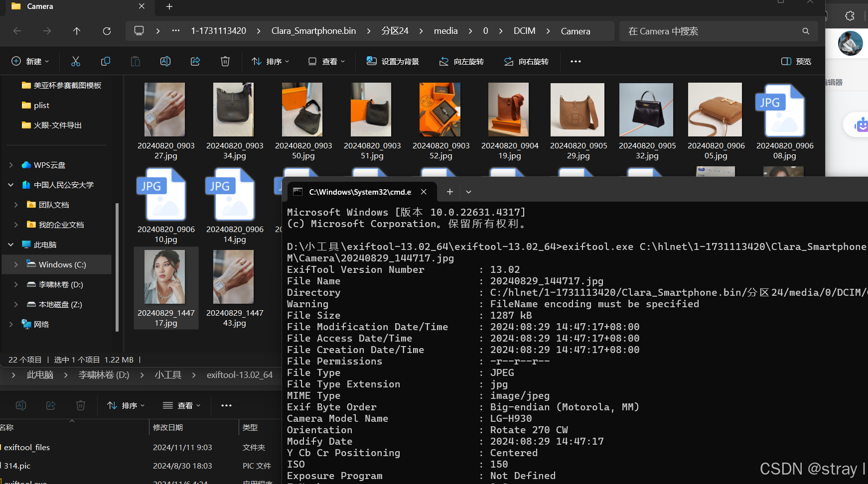Expand the 我的企业文档 tree node

pyautogui.click(x=16, y=225)
